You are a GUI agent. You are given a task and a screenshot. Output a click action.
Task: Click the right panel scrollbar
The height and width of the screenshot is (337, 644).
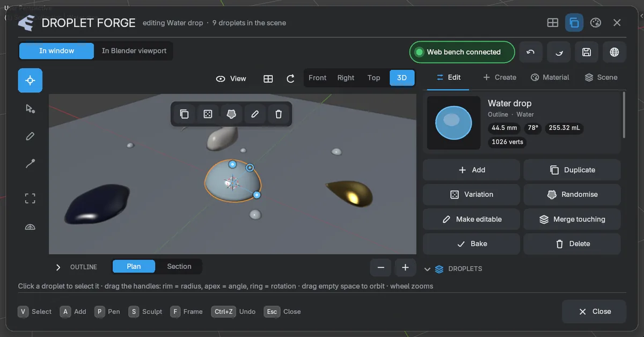pos(624,115)
